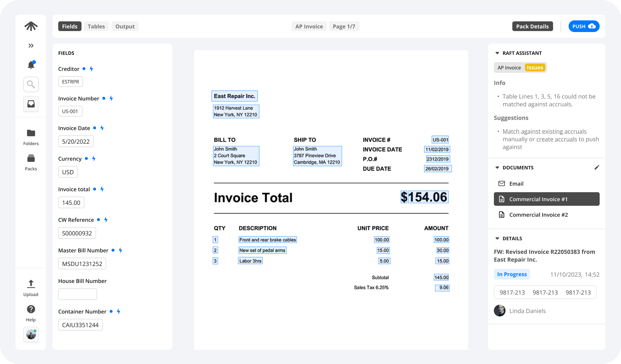Viewport: 621px width, 364px height.
Task: Expand sidebar with the double chevron
Action: [31, 46]
